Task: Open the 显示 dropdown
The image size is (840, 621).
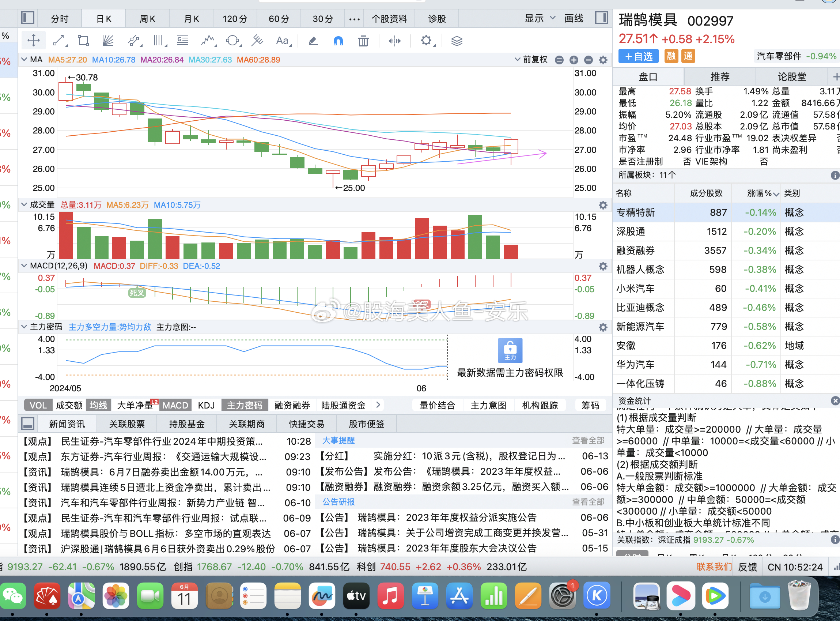Action: tap(539, 18)
